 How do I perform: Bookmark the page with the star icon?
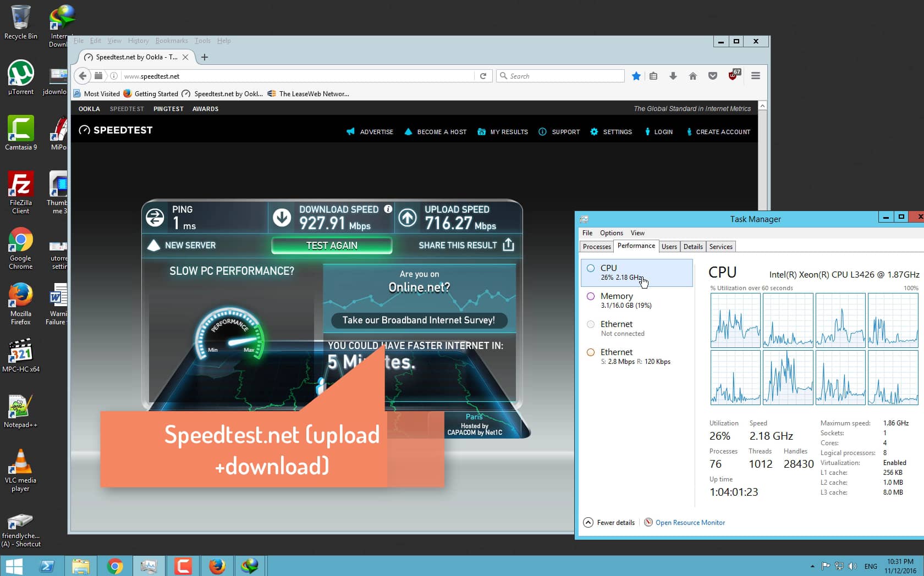tap(636, 76)
